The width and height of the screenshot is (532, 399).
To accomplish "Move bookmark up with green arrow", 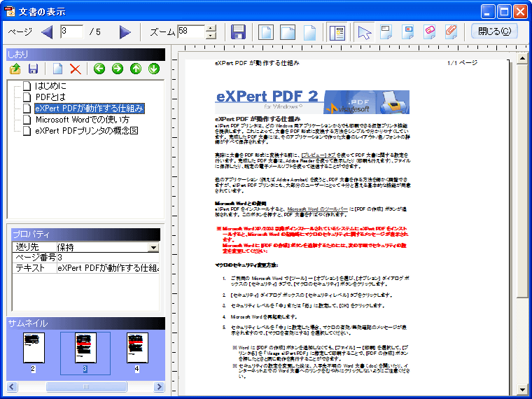I will click(136, 69).
